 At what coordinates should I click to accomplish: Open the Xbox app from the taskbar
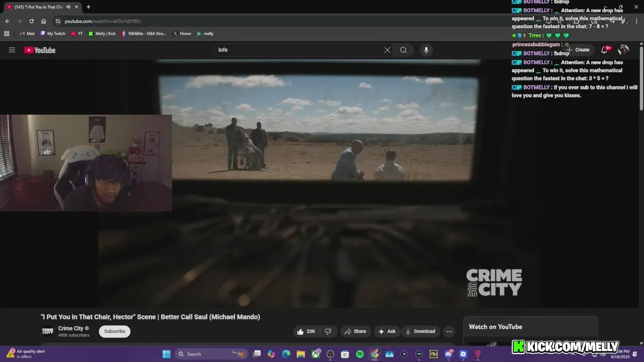click(x=315, y=354)
